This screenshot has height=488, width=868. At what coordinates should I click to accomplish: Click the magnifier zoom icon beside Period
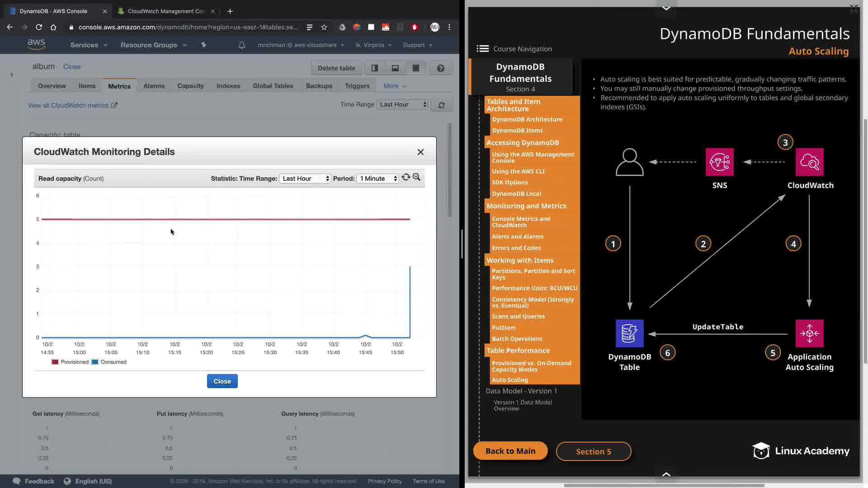click(416, 178)
